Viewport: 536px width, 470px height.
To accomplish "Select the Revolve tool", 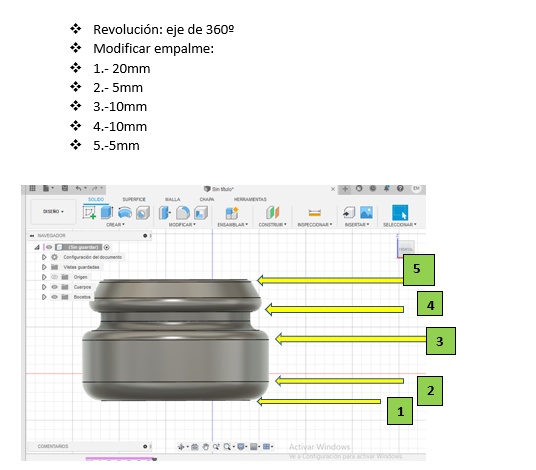I will point(125,213).
